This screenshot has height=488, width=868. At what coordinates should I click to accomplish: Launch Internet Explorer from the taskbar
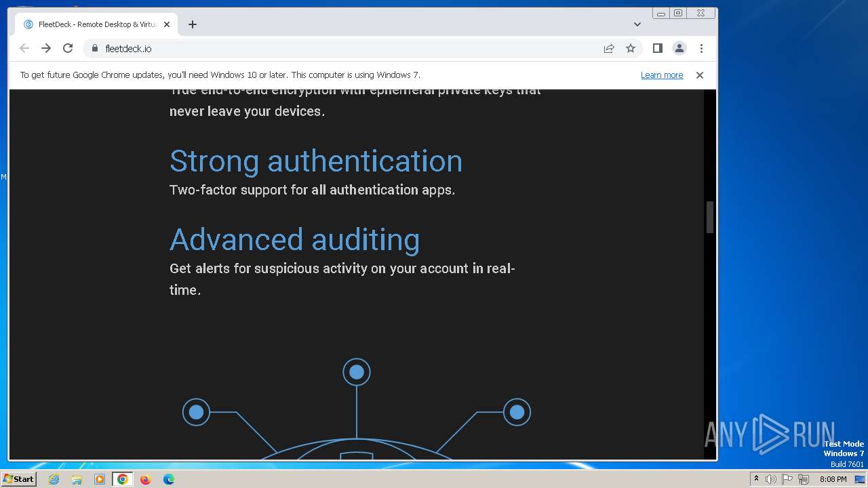click(54, 479)
